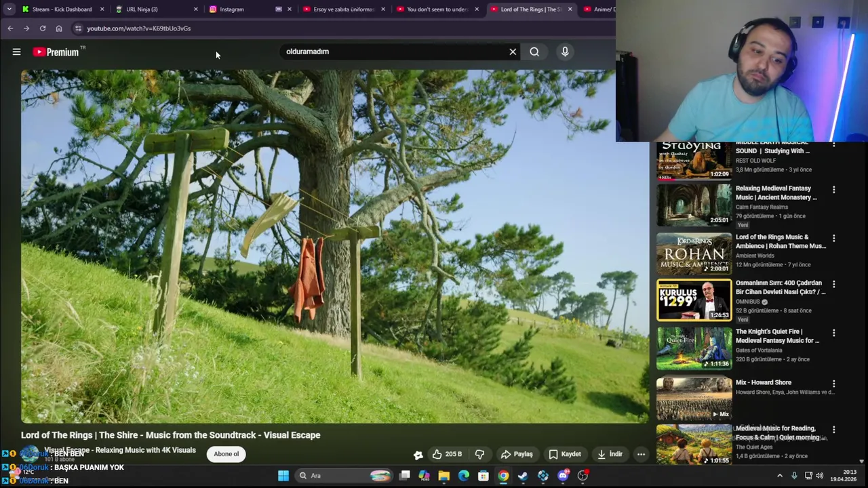868x488 pixels.
Task: Open options menu for Relaxing Medieval Fantasy Music
Action: tap(833, 190)
